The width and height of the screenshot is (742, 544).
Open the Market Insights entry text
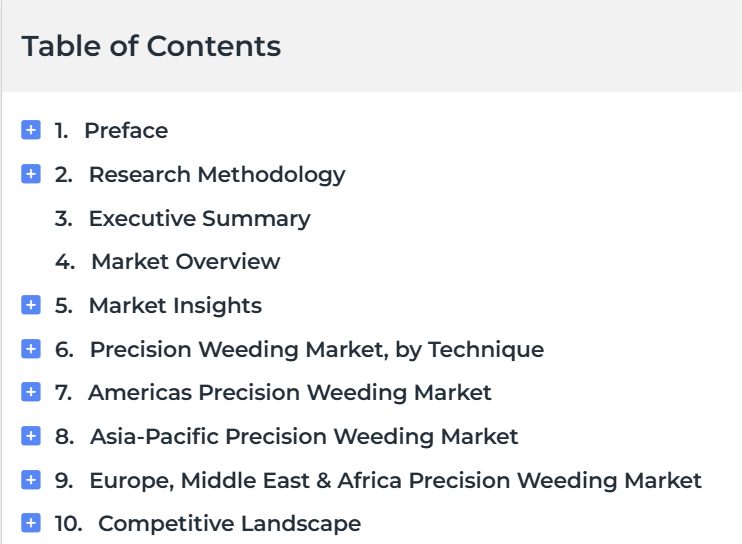click(x=175, y=306)
